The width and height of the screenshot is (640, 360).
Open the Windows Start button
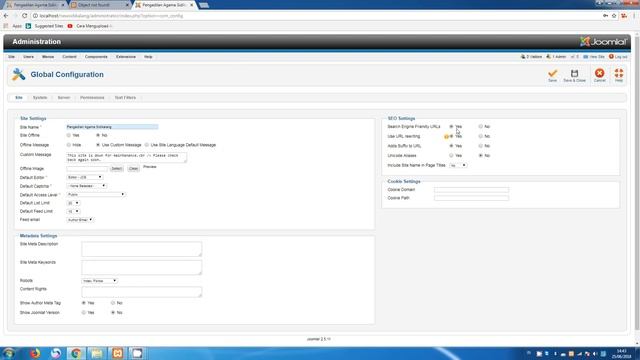(9, 353)
